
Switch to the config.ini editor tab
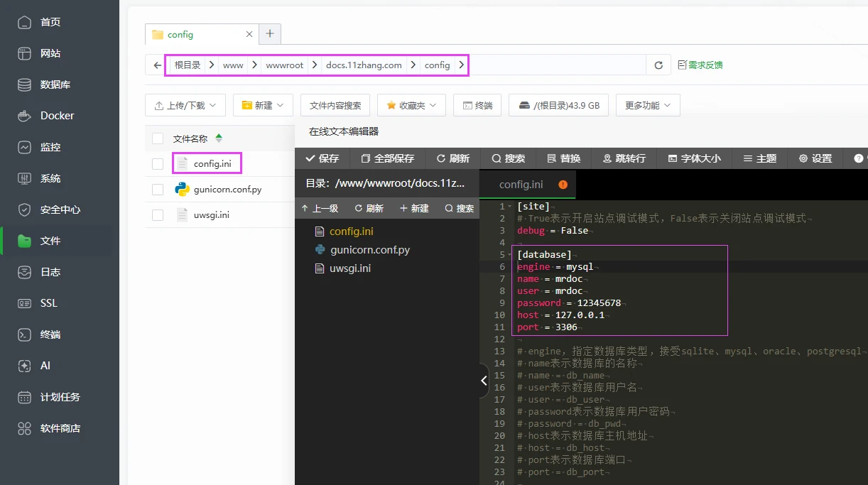(x=527, y=185)
